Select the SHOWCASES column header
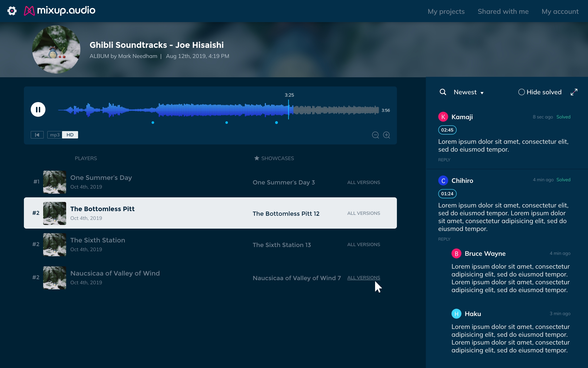The image size is (588, 368). click(x=277, y=158)
